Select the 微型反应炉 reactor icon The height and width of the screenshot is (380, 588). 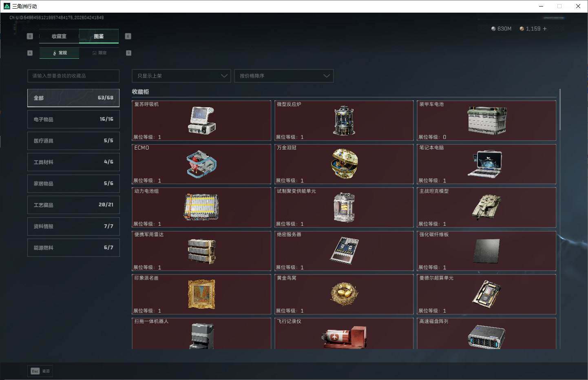click(344, 121)
